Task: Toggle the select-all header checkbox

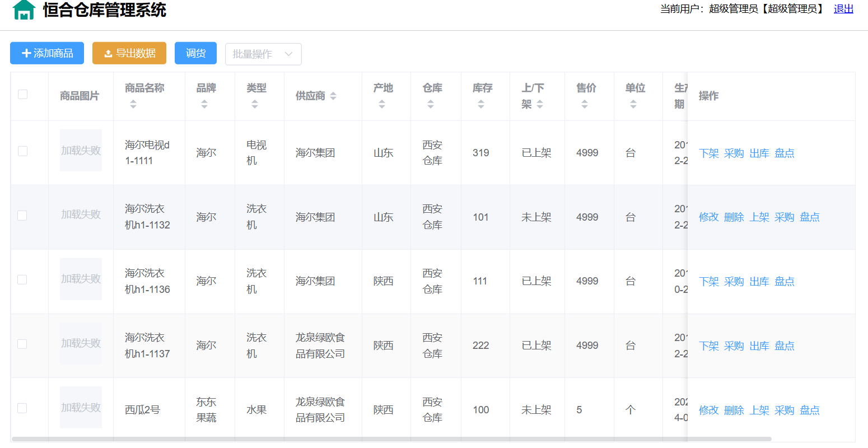Action: (x=22, y=94)
